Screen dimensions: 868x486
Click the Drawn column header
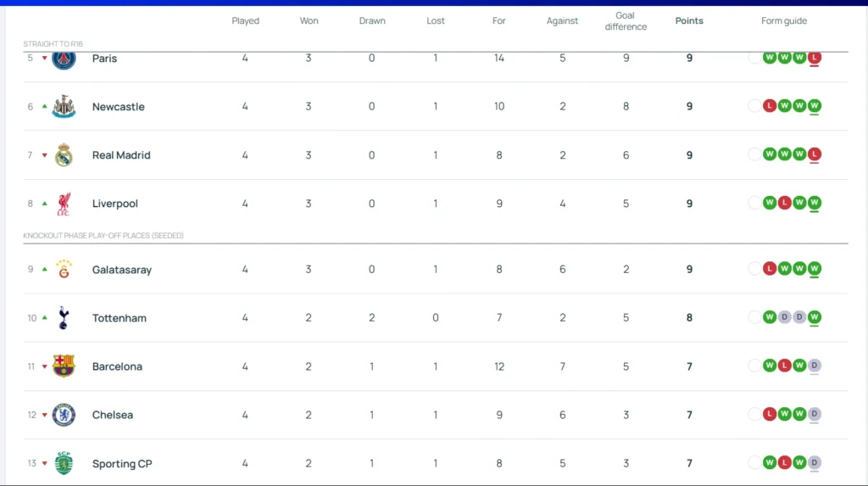coord(372,21)
